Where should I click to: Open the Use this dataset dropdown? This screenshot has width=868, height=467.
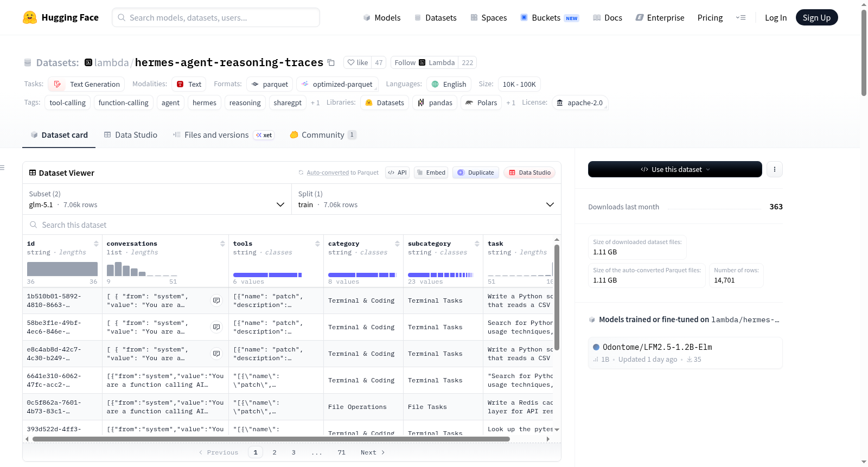[675, 169]
